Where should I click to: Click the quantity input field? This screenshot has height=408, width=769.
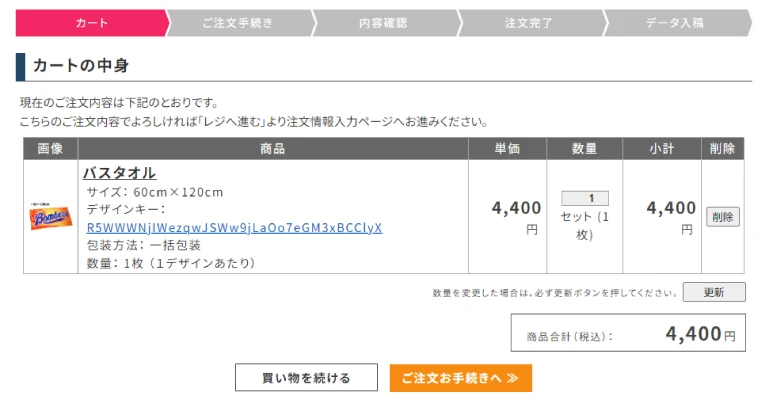tap(584, 198)
